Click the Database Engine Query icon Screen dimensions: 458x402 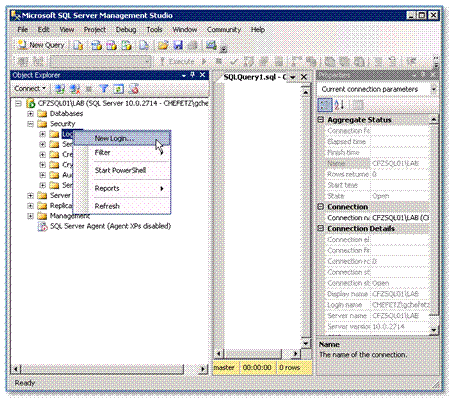point(78,45)
